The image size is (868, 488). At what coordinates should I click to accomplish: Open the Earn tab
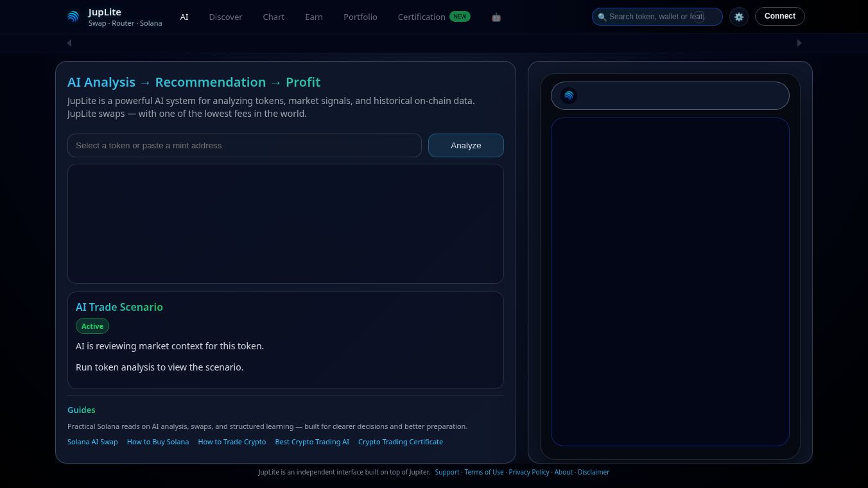pos(314,17)
